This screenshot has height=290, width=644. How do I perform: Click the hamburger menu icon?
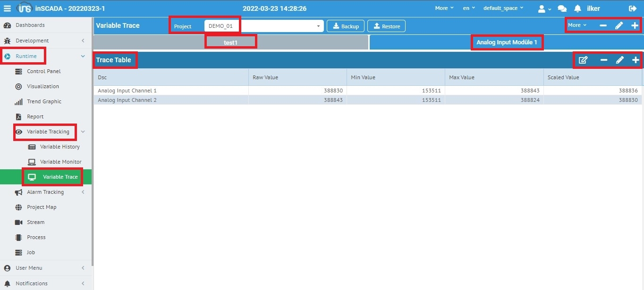(x=7, y=8)
